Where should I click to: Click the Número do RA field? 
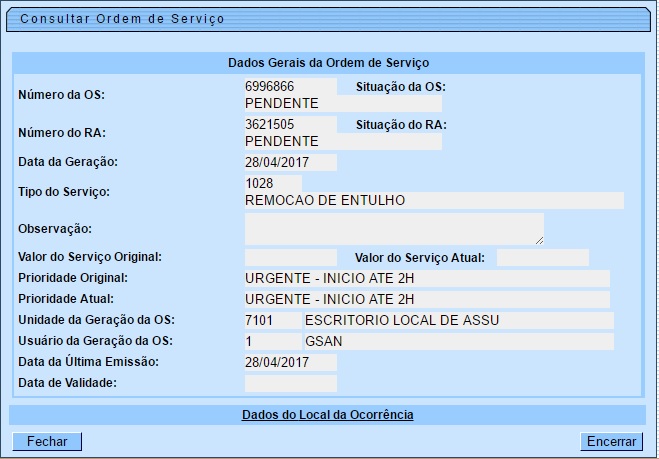pyautogui.click(x=290, y=125)
